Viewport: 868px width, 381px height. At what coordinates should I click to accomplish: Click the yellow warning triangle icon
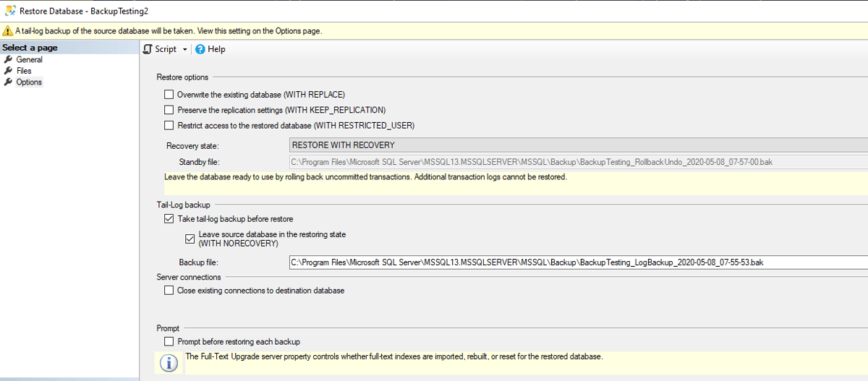(7, 31)
